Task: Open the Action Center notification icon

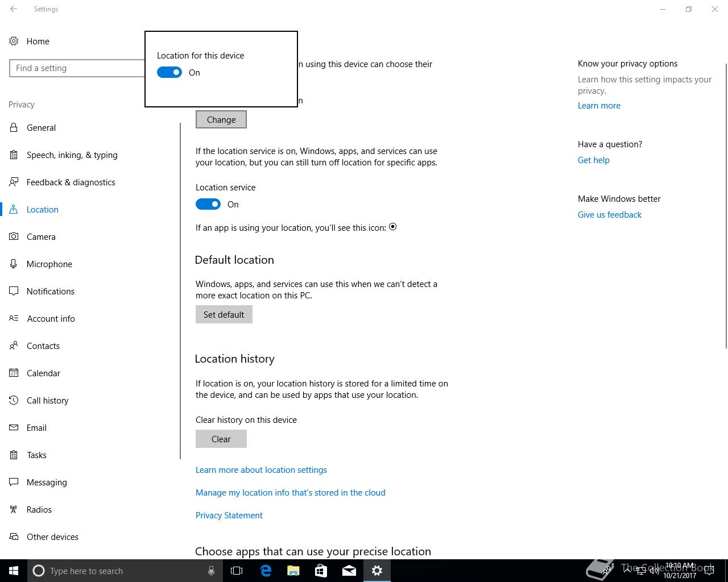Action: point(709,571)
